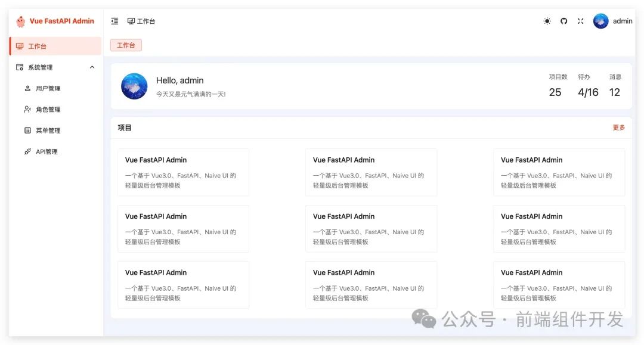Click the 待办 value 4/16

coord(588,92)
